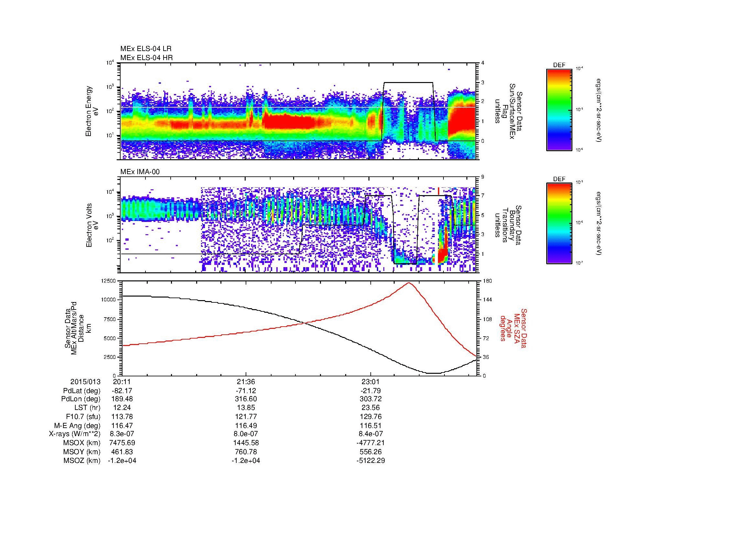Click the 'LST (hr)' row label
The image size is (756, 534).
tap(87, 408)
